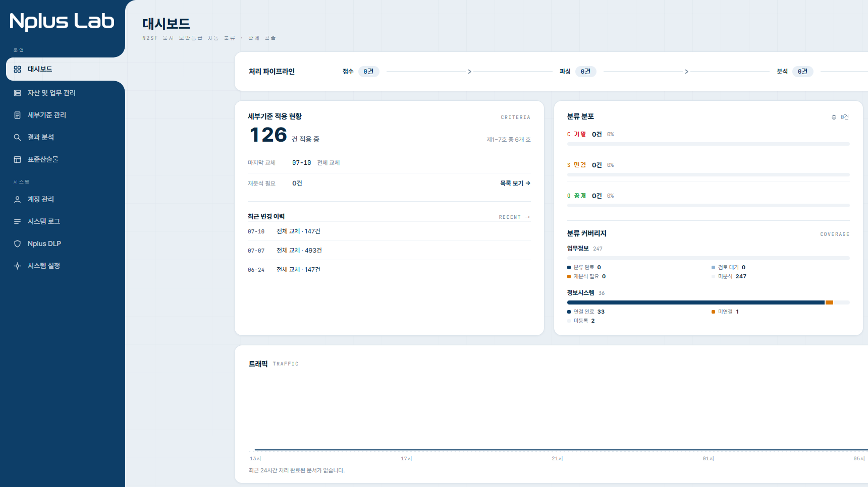The image size is (868, 487).
Task: Click the 세부기준 관리 document icon
Action: (x=17, y=115)
